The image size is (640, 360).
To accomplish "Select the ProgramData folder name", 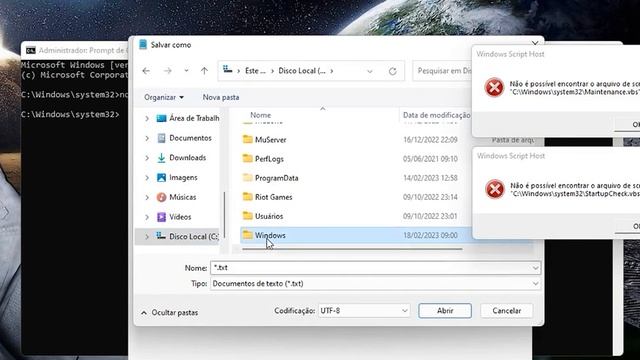I will 276,178.
